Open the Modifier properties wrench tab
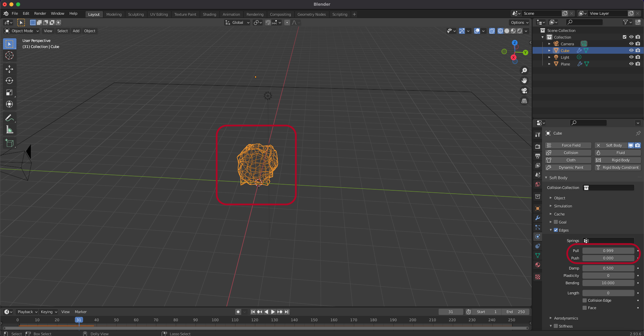This screenshot has height=336, width=644. [x=538, y=218]
